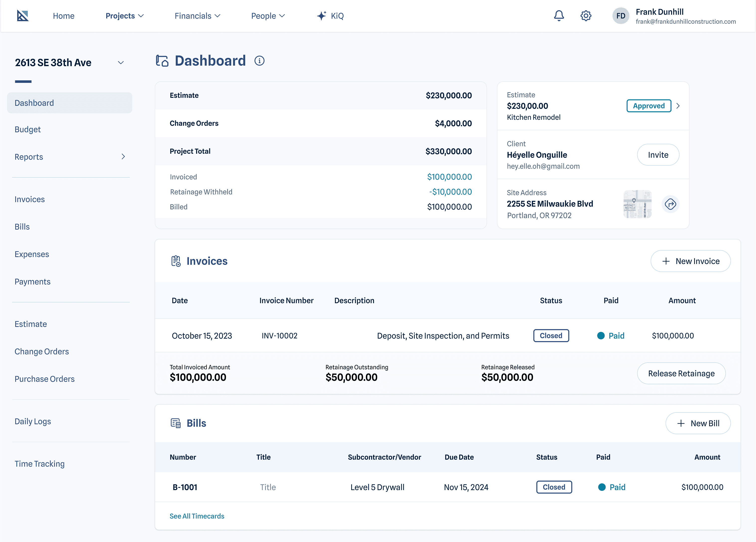
Task: Click the Dashboard title icon
Action: pyautogui.click(x=162, y=61)
